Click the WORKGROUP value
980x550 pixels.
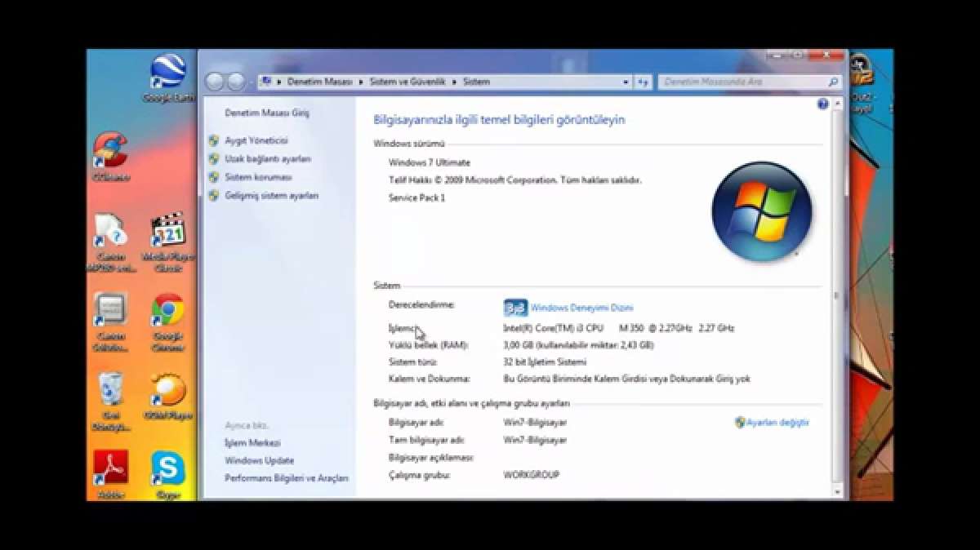pos(532,475)
